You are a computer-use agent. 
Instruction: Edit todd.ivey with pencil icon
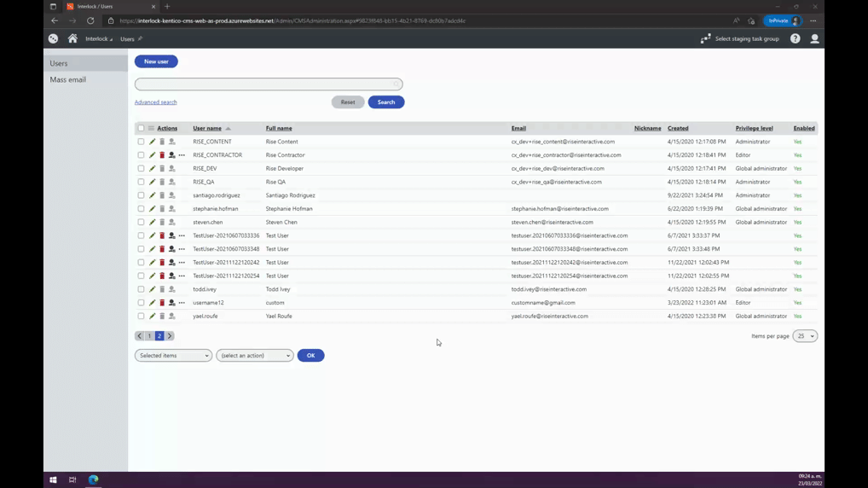[153, 289]
